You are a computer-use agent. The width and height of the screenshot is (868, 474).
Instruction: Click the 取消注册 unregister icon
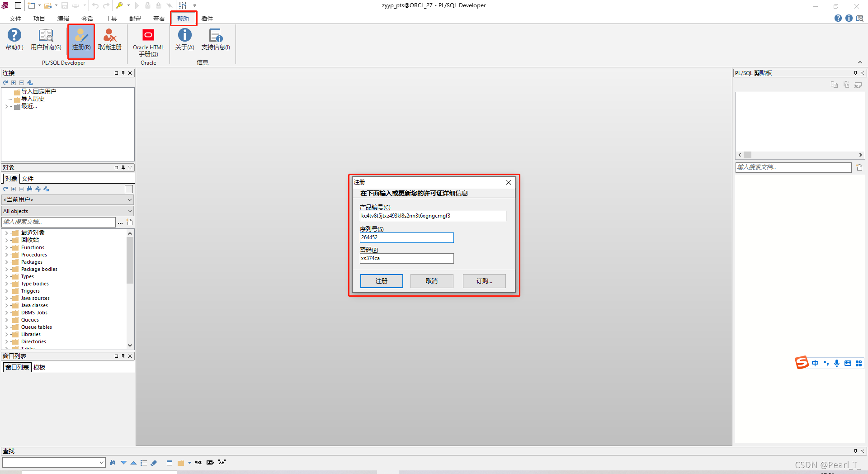pos(110,39)
